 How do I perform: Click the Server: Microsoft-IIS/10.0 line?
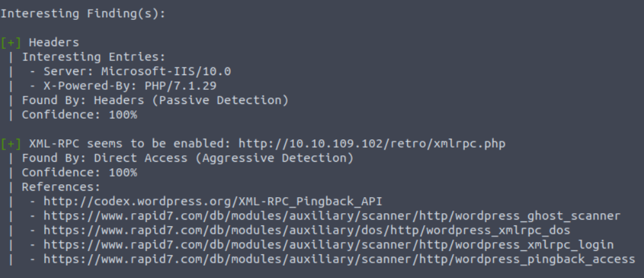(137, 71)
